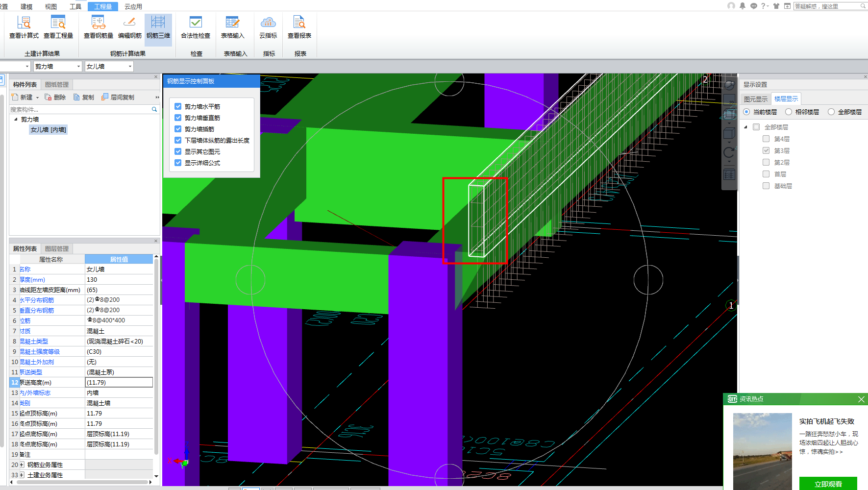
Task: Click 复制 in component list
Action: coord(84,98)
